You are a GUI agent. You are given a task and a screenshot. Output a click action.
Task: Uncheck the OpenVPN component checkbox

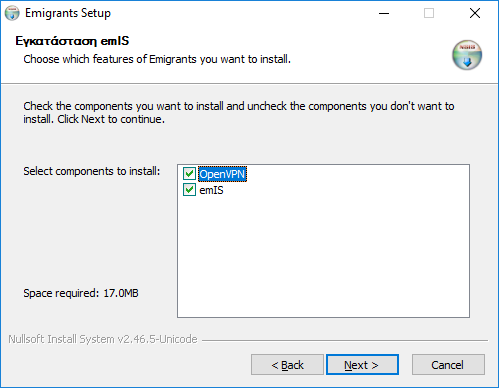[189, 174]
